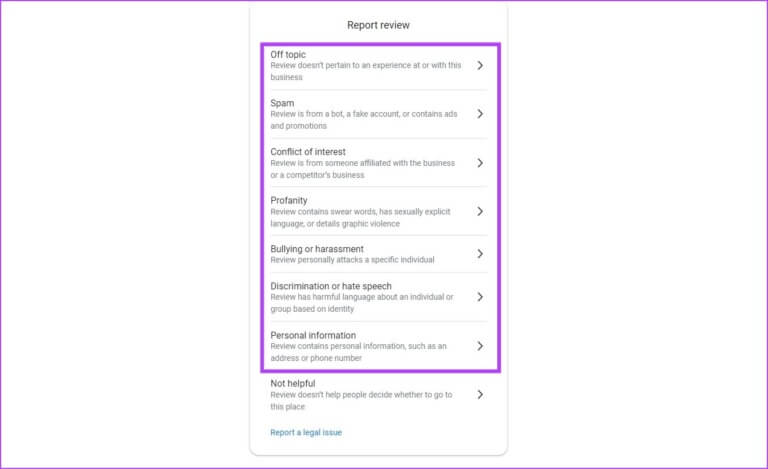Screen dimensions: 768x469
Task: Click arrow beside Discrimination or hate speech
Action: tap(480, 297)
